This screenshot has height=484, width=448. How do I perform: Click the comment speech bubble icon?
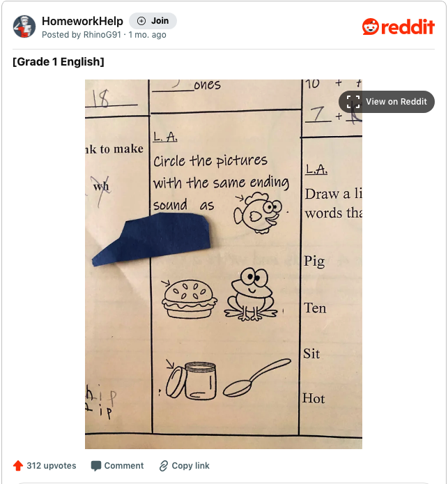[96, 466]
